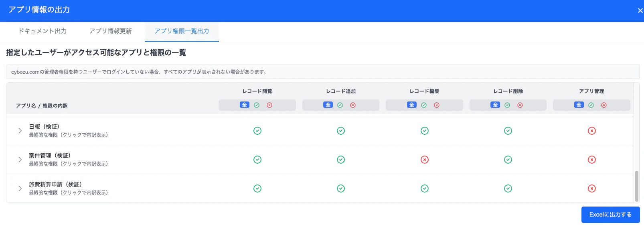Image resolution: width=644 pixels, height=229 pixels.
Task: Click 日報（検証）レコード編集 check icon
Action: pos(425,131)
